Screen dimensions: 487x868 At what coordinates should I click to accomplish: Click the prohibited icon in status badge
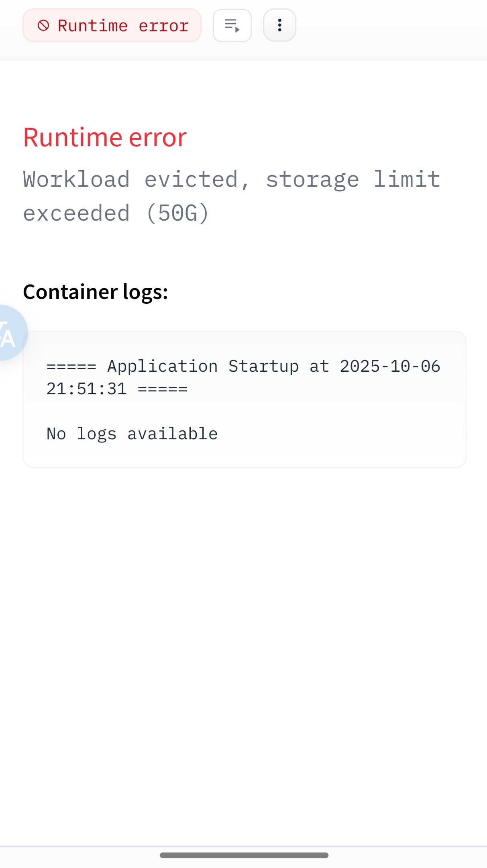coord(43,26)
